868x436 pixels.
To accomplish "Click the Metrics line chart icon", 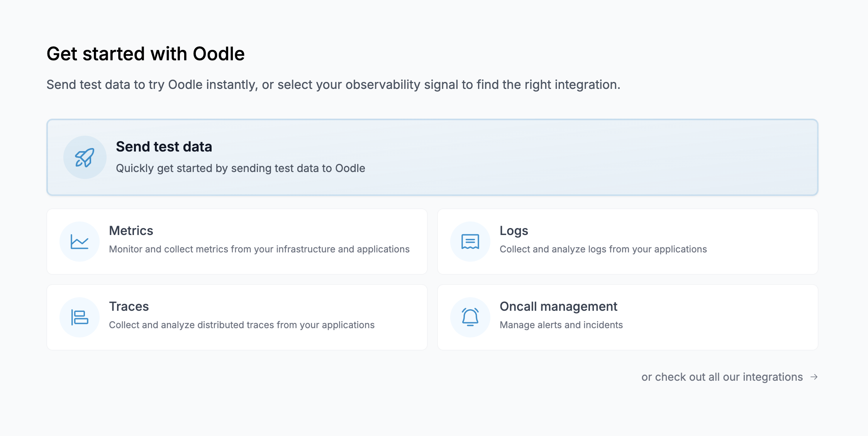I will pyautogui.click(x=80, y=242).
